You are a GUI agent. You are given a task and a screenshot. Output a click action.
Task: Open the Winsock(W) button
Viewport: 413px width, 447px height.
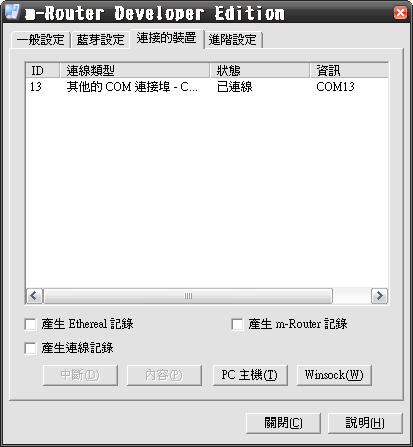point(334,375)
